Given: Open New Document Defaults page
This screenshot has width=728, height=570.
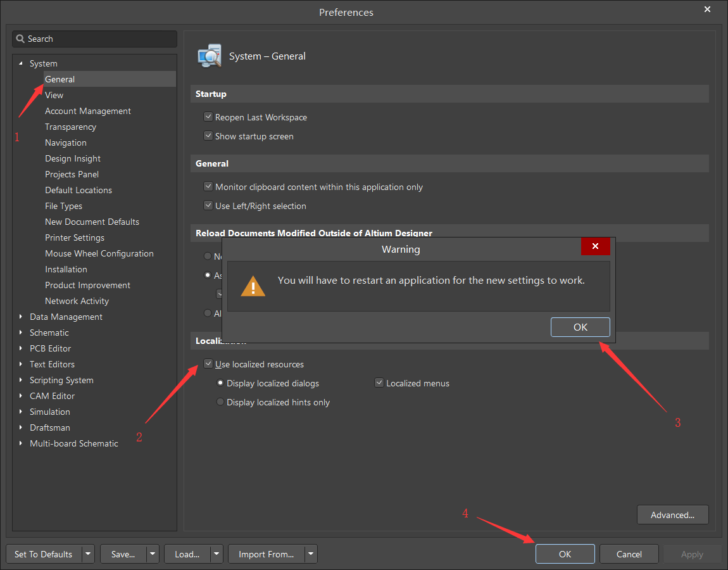Looking at the screenshot, I should [92, 222].
